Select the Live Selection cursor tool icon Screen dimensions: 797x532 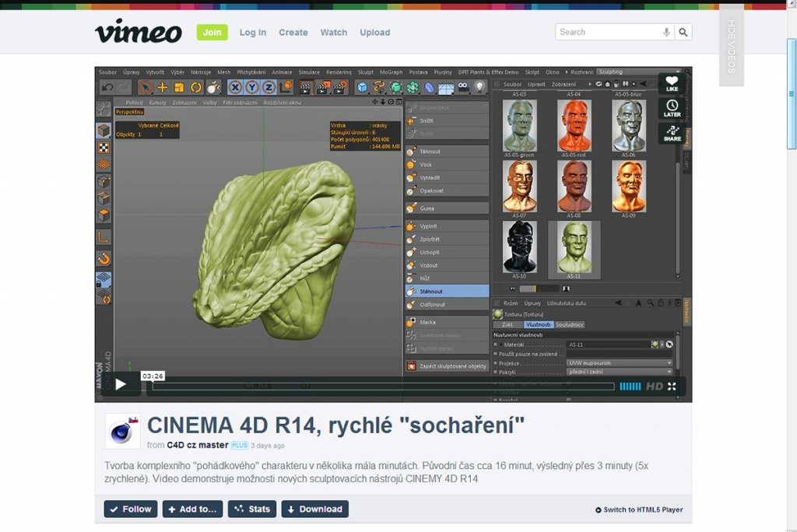146,87
